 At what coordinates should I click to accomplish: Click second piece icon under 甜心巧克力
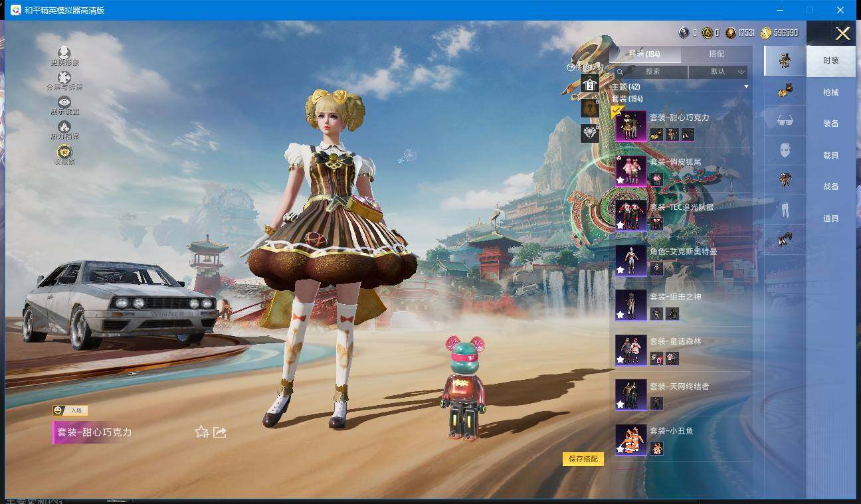click(x=672, y=135)
